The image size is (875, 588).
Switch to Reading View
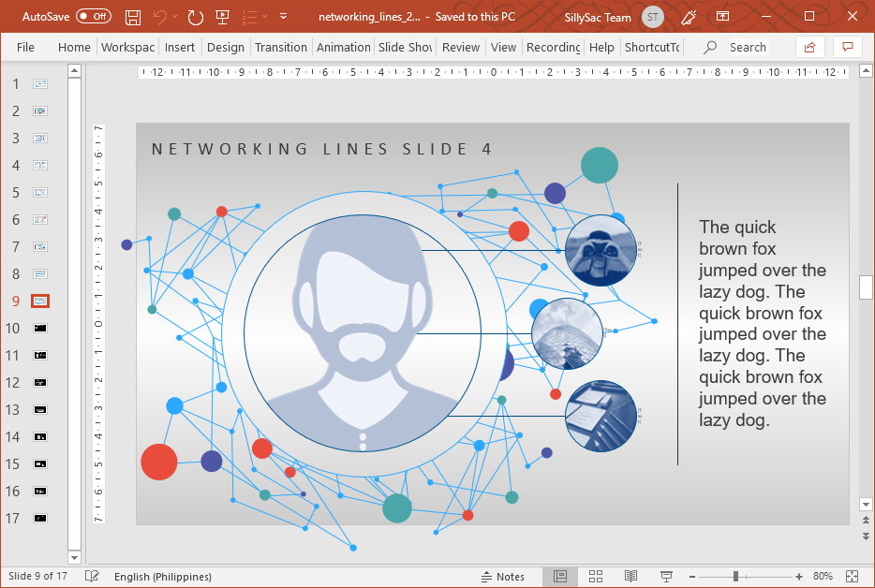630,577
